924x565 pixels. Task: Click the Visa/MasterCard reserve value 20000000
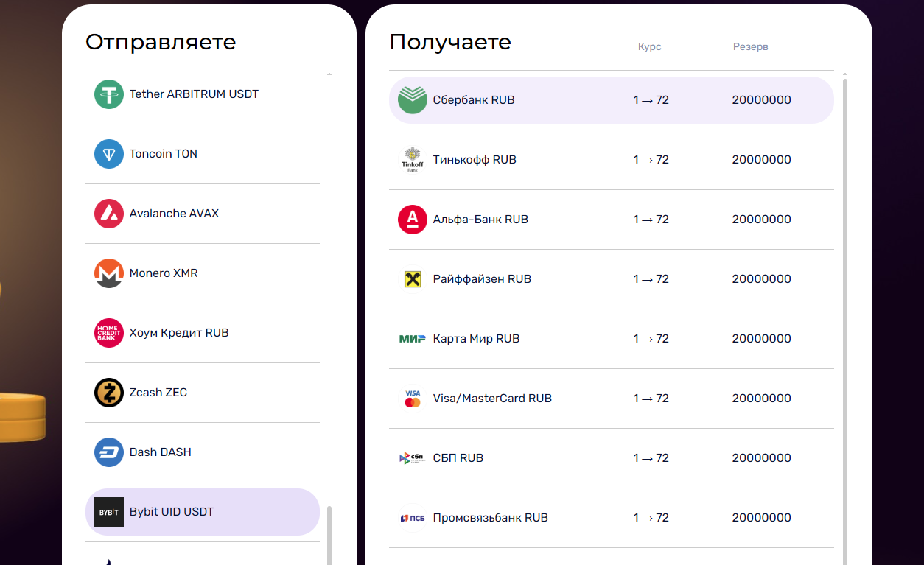pyautogui.click(x=762, y=399)
